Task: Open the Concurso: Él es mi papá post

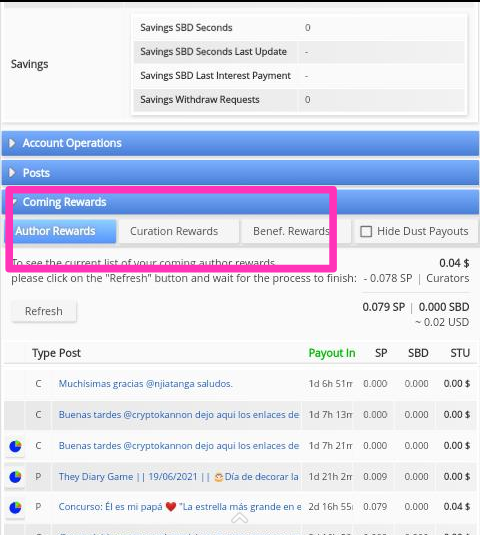Action: tap(179, 507)
